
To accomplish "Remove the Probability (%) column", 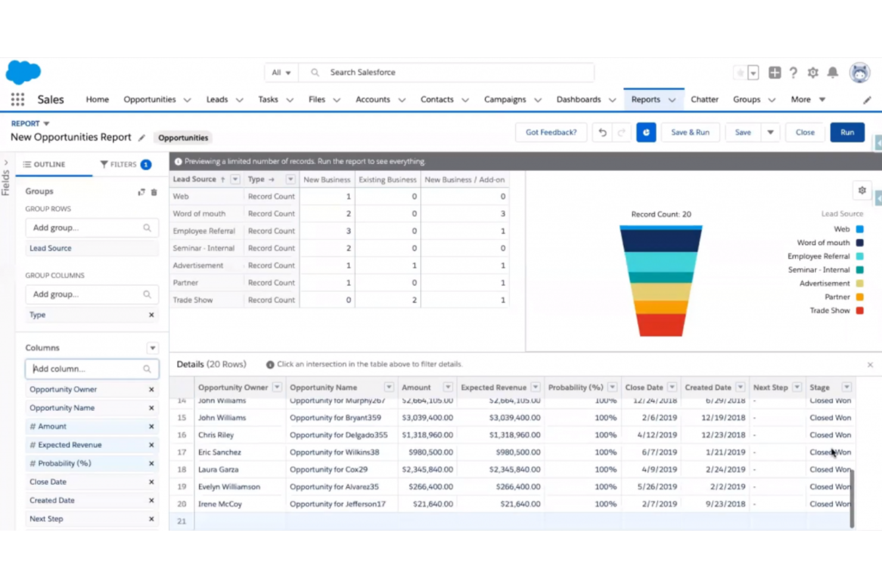I will (x=151, y=463).
